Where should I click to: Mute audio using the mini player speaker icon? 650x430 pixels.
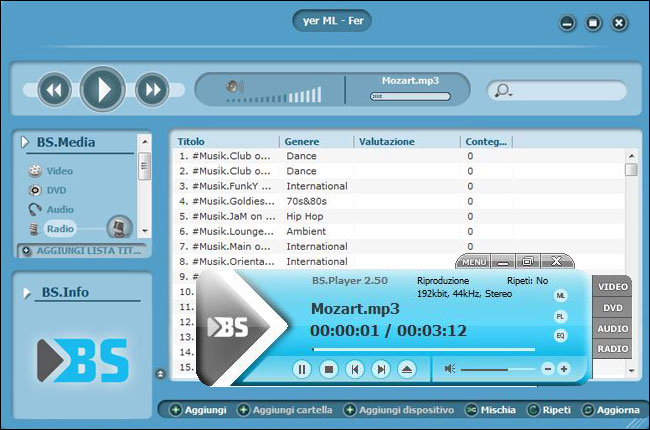click(x=450, y=369)
